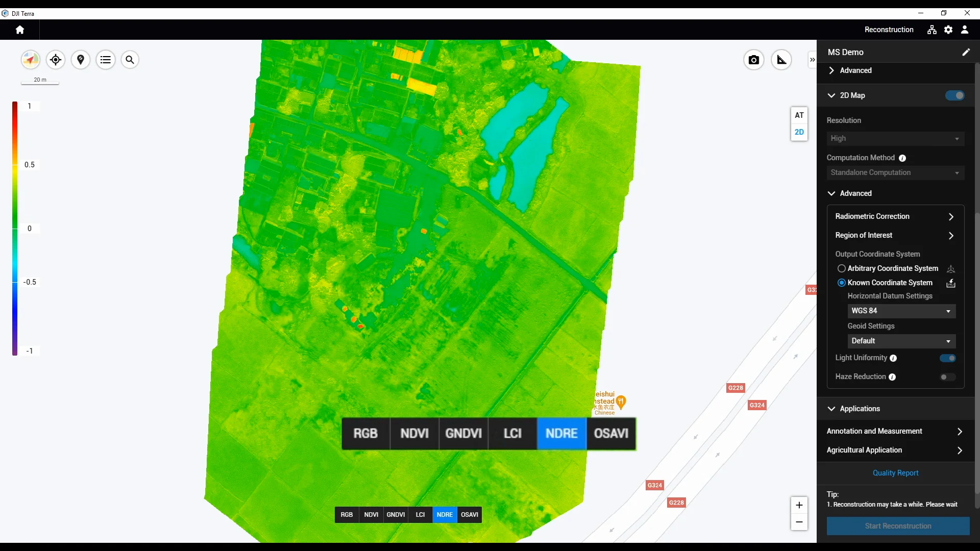
Task: Click the compass north orientation icon
Action: click(31, 60)
